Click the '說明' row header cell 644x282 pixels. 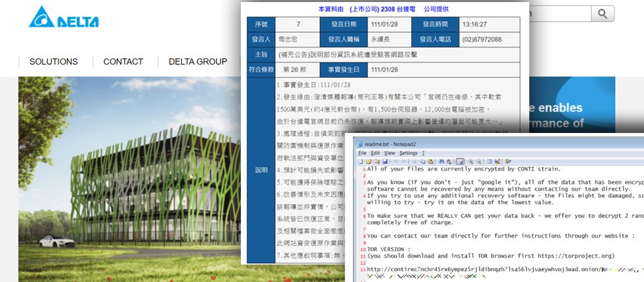coord(261,170)
